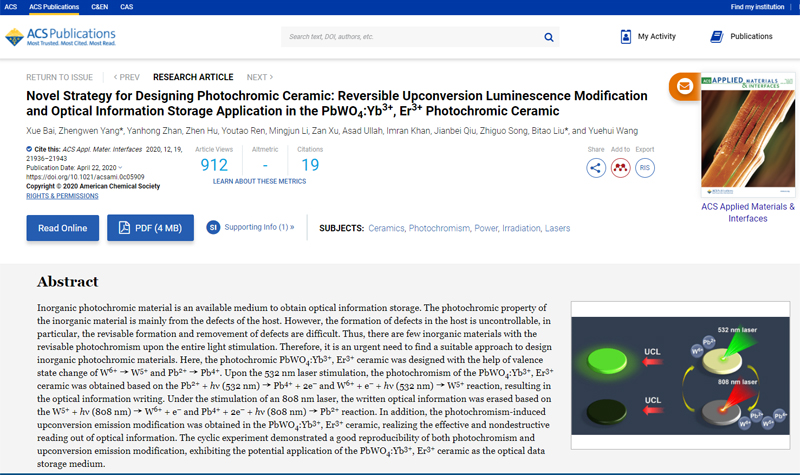
Task: Open My Activity user icon
Action: coord(625,37)
